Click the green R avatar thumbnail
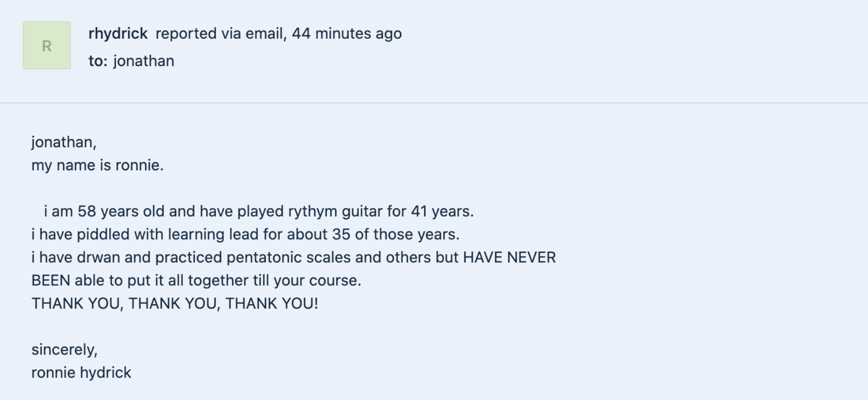868x400 pixels. coord(47,45)
